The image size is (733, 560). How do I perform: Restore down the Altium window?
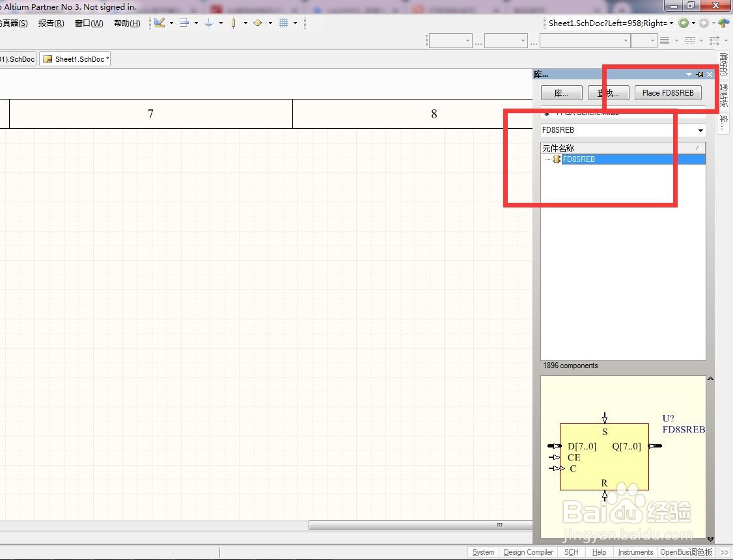point(691,6)
